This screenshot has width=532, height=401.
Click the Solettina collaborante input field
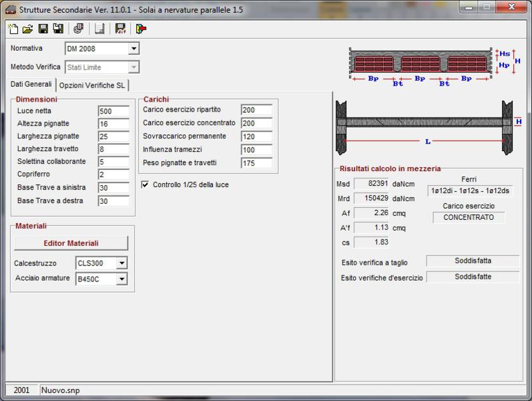coord(113,162)
